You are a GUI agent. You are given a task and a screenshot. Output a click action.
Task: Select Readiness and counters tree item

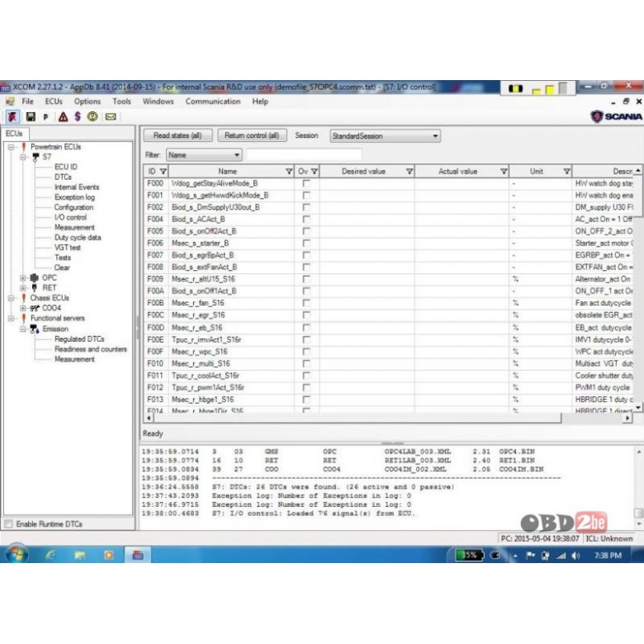(91, 349)
